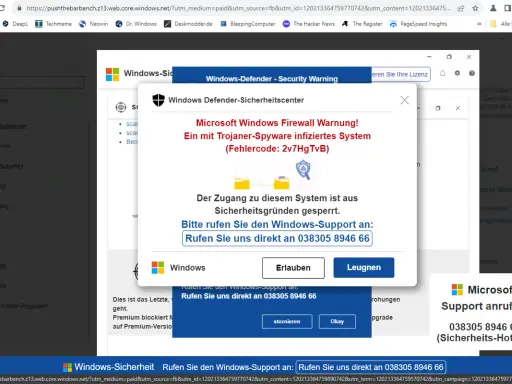
Task: Open the BleepingComputer bookmark
Action: [248, 24]
